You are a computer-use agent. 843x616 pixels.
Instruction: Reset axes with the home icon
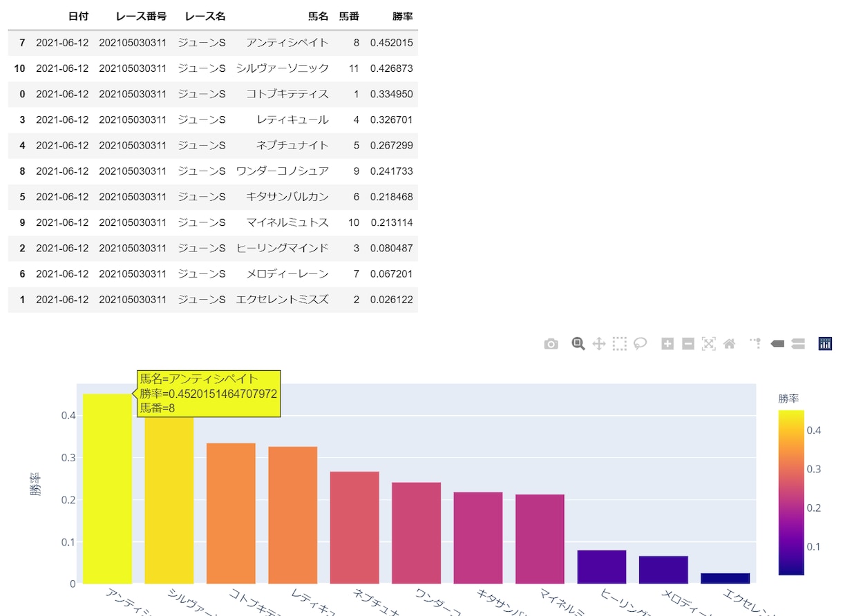pos(729,344)
